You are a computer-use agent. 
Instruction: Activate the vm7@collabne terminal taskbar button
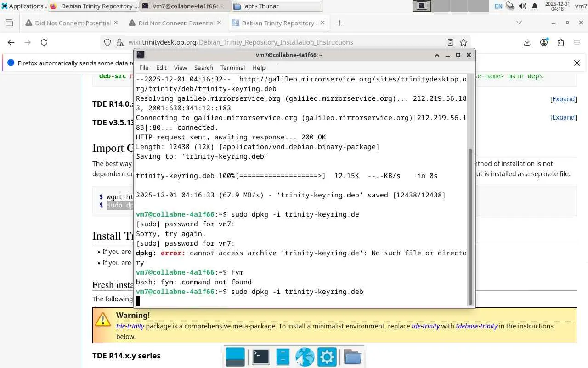click(x=185, y=6)
